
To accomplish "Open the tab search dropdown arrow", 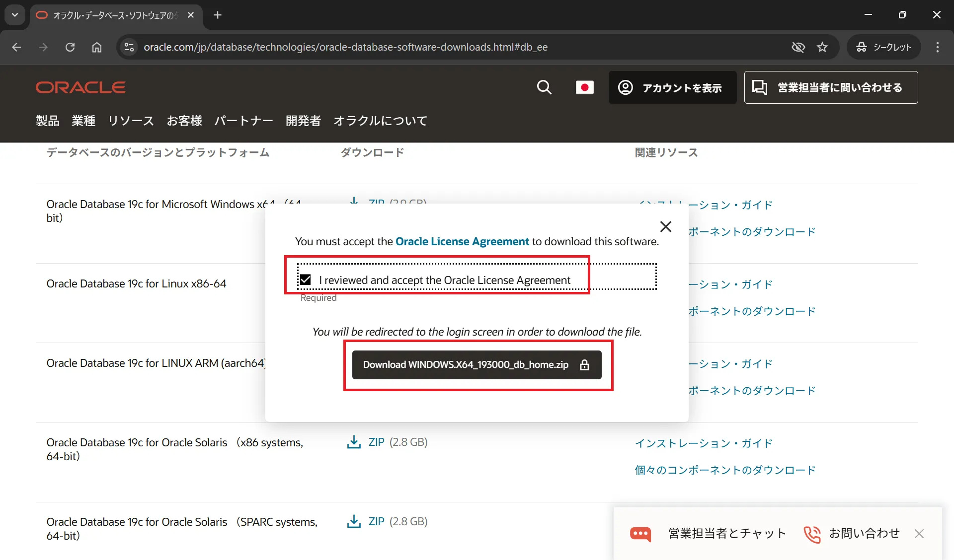I will click(15, 15).
